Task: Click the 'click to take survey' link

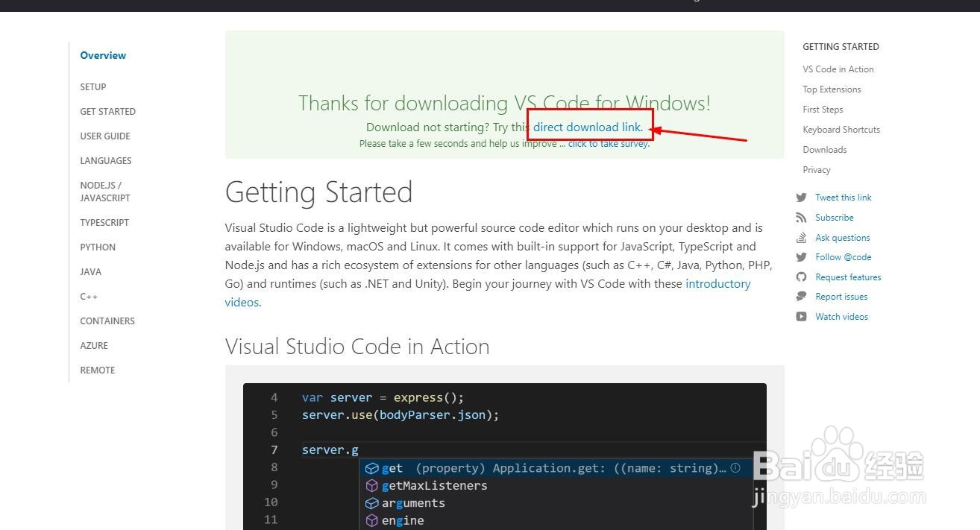Action: (609, 144)
